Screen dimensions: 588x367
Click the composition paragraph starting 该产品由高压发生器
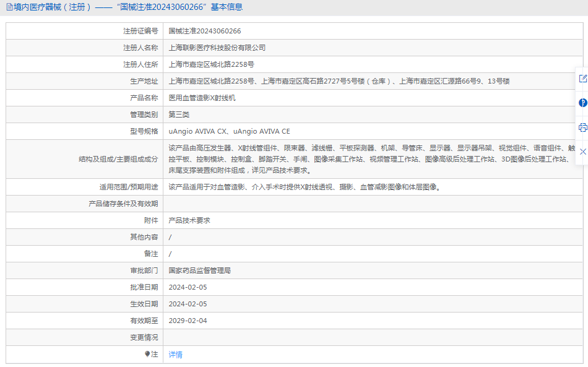371,159
